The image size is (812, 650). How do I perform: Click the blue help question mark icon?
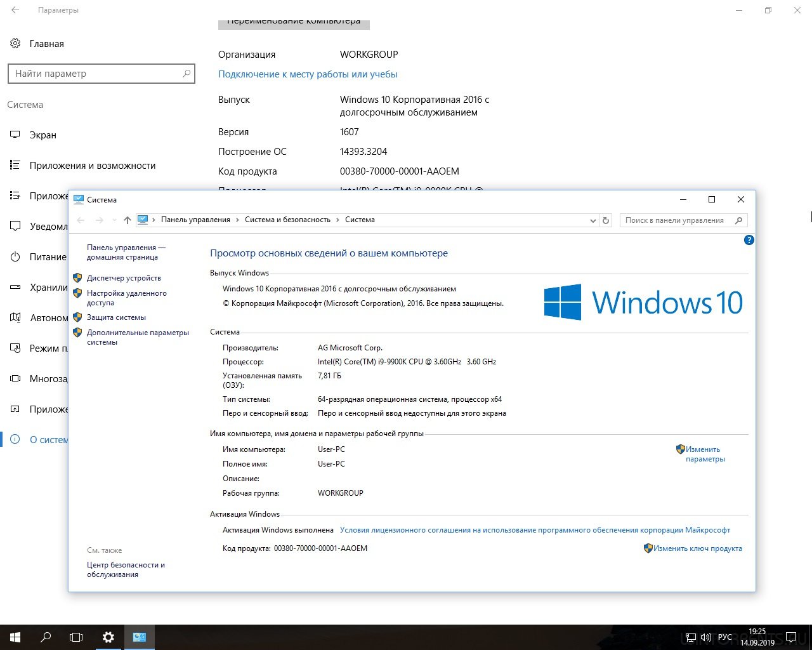(x=749, y=240)
